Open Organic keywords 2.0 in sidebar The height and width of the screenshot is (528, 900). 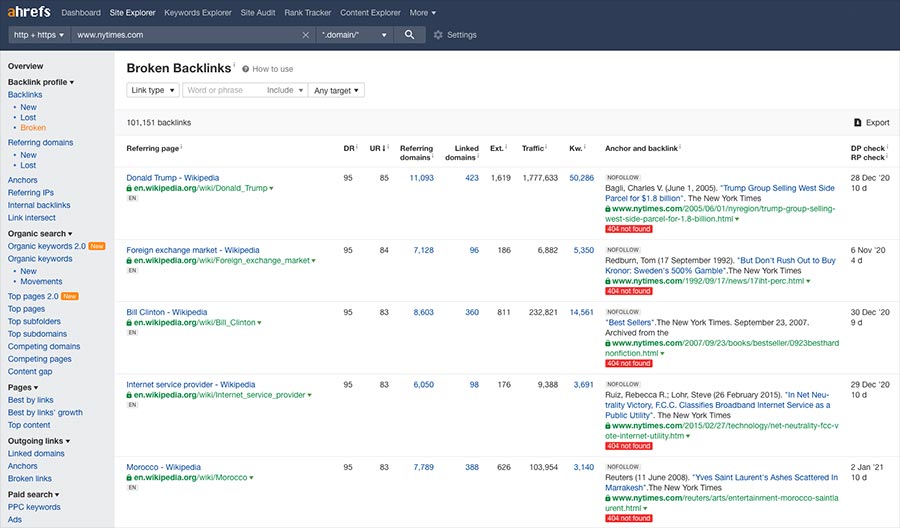(x=46, y=246)
